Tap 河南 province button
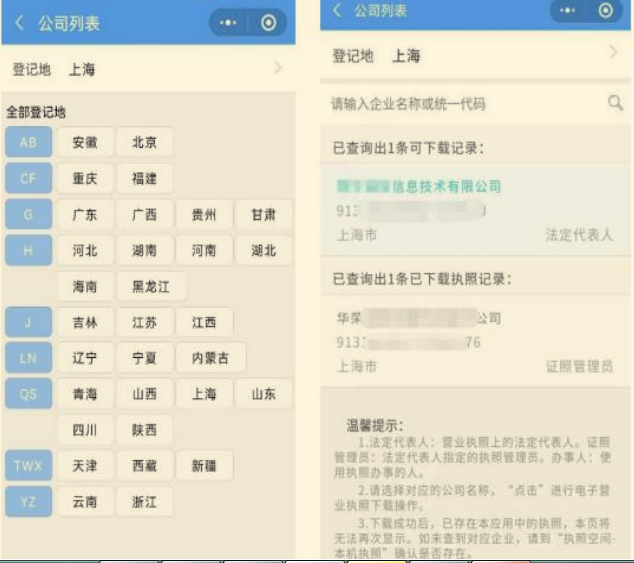This screenshot has width=634, height=563. [204, 250]
